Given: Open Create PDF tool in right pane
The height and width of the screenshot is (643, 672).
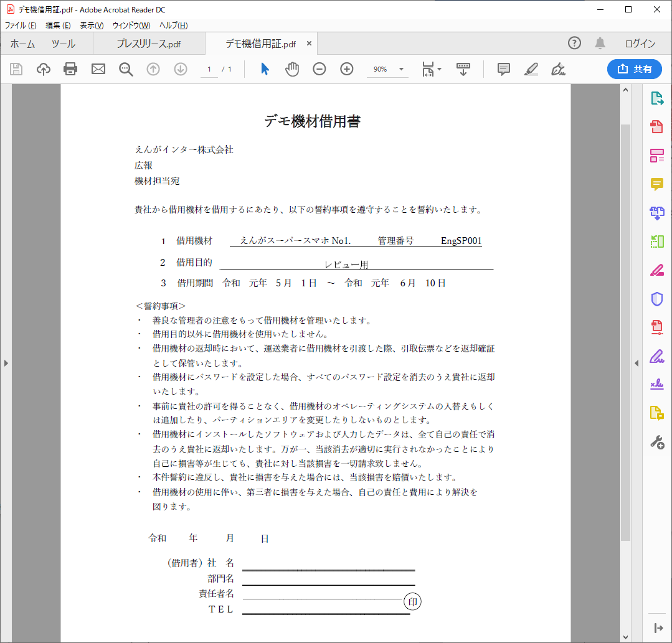Looking at the screenshot, I should coord(657,127).
